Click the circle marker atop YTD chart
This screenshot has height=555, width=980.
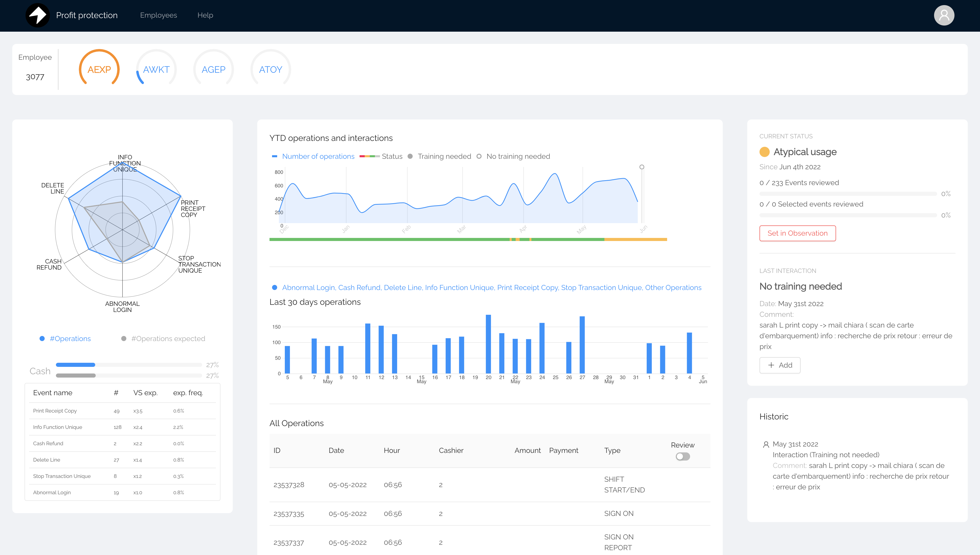[642, 167]
